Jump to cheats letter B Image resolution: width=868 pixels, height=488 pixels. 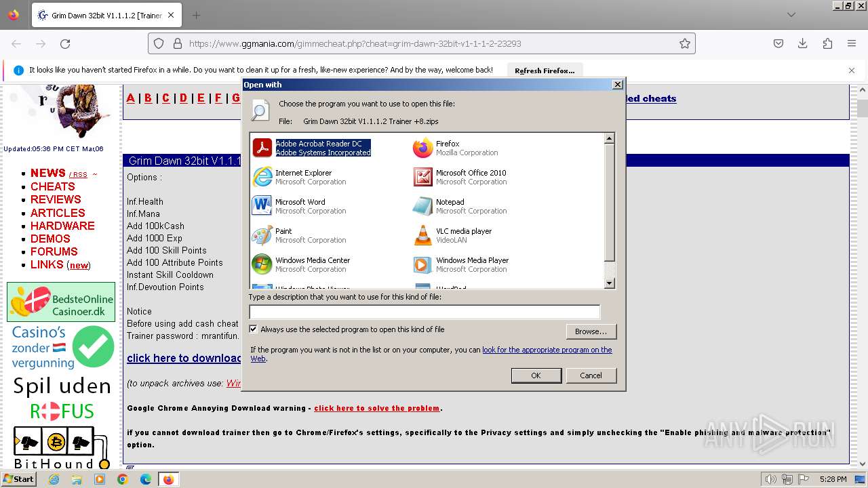(148, 98)
